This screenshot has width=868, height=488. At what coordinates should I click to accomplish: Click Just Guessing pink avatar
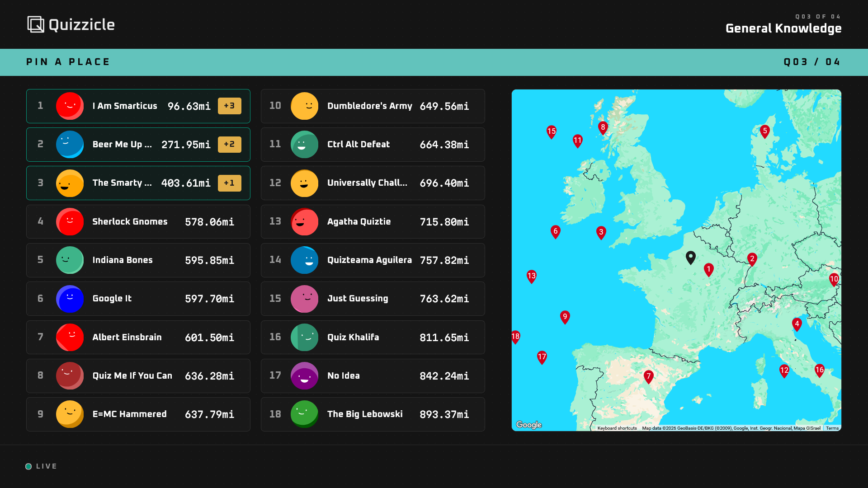point(305,299)
